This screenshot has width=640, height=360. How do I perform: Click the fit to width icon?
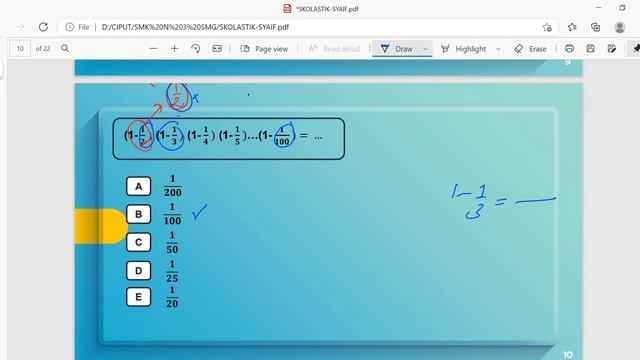pyautogui.click(x=217, y=49)
